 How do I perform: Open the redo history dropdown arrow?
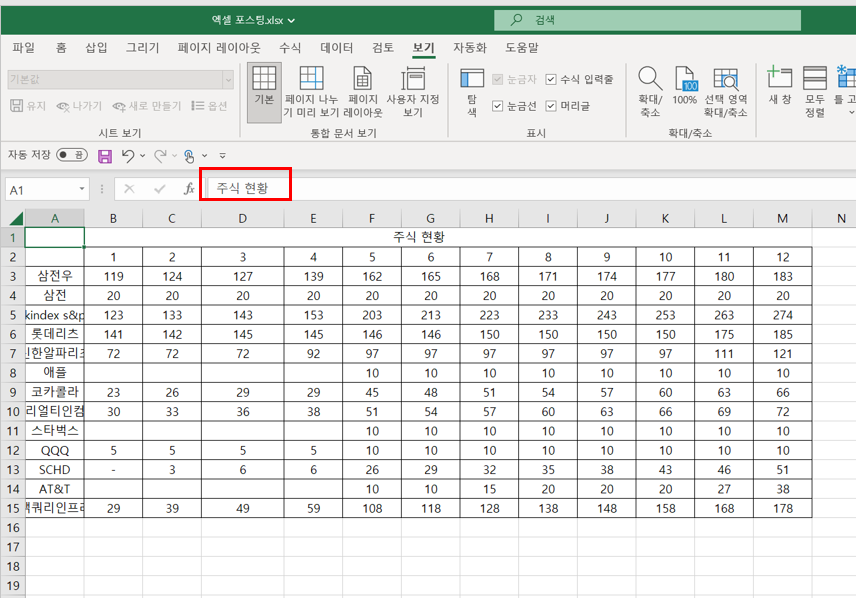(x=174, y=156)
